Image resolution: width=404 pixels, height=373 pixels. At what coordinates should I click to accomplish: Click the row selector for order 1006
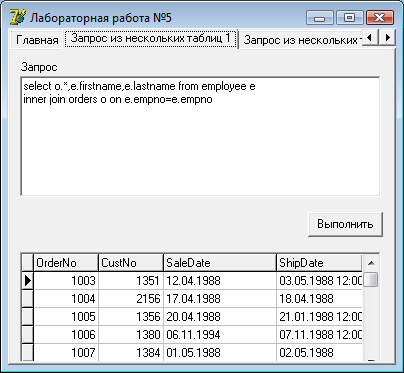(x=28, y=335)
